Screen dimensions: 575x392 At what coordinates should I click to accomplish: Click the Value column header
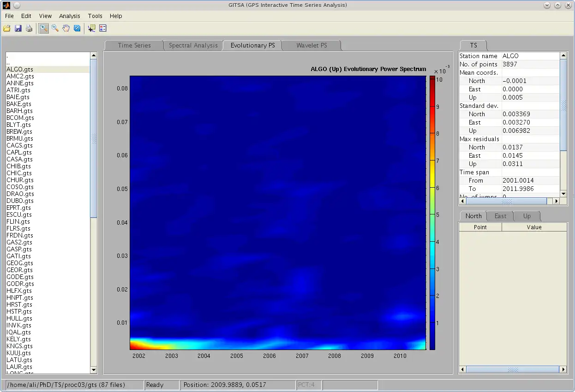coord(534,227)
